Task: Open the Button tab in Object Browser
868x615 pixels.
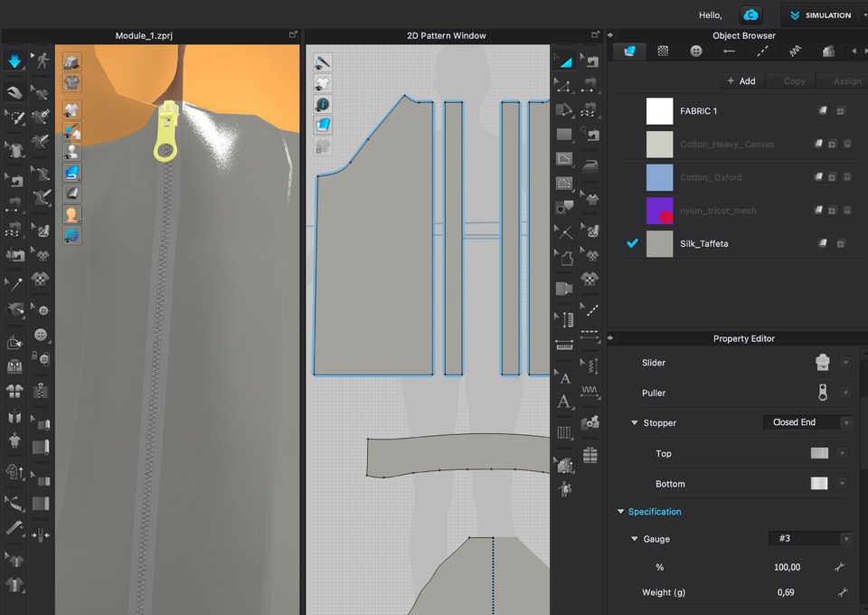Action: click(x=695, y=52)
